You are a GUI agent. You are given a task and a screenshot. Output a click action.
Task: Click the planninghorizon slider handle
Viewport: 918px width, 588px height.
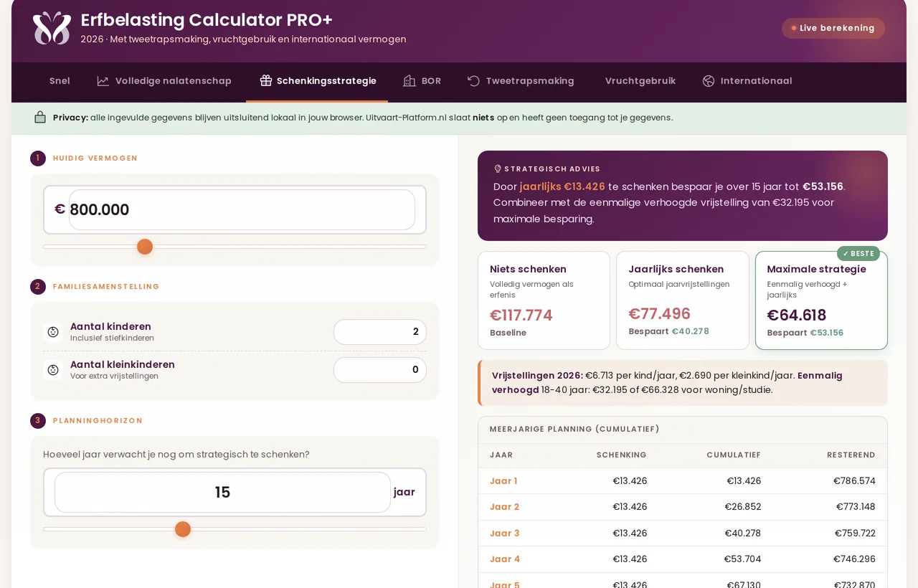(x=183, y=529)
